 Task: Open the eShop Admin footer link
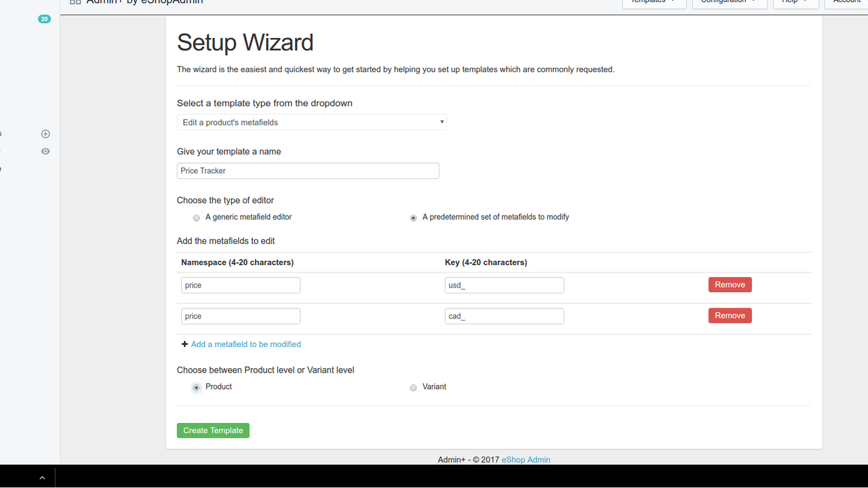[526, 460]
